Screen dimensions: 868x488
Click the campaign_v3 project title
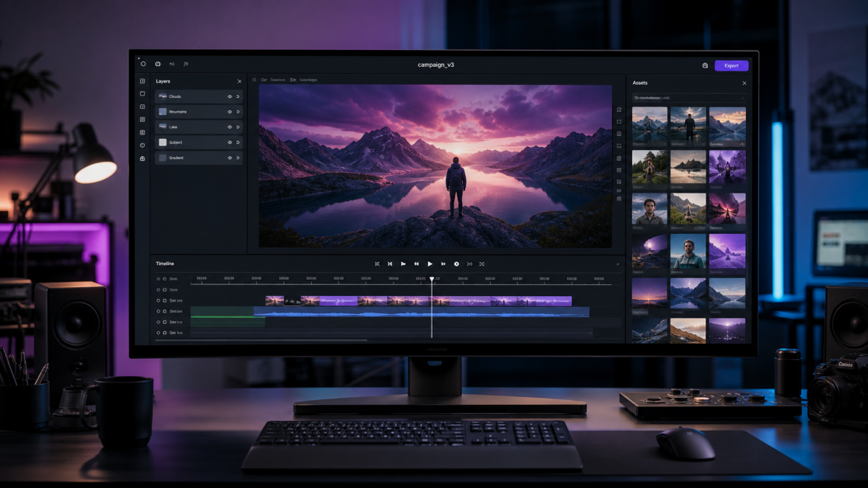[436, 64]
